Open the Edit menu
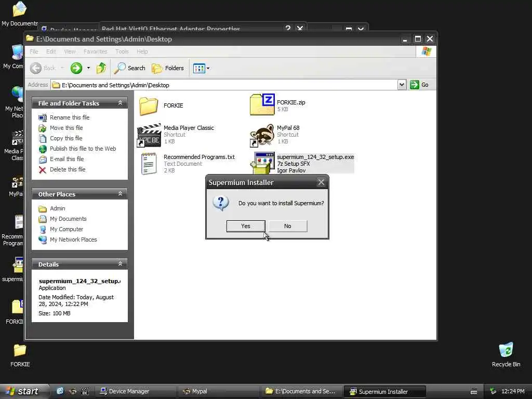532x399 pixels. (51, 51)
